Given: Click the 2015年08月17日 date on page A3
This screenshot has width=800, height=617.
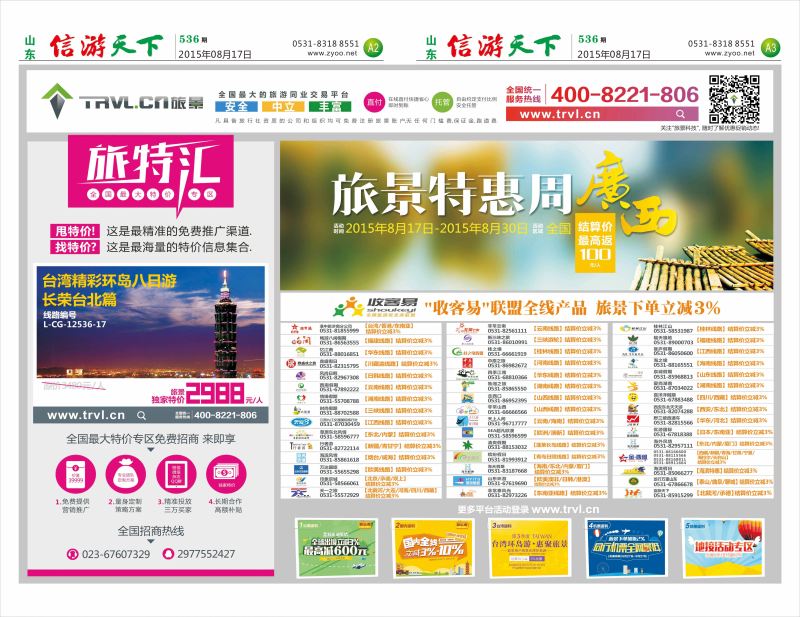Looking at the screenshot, I should [x=614, y=54].
